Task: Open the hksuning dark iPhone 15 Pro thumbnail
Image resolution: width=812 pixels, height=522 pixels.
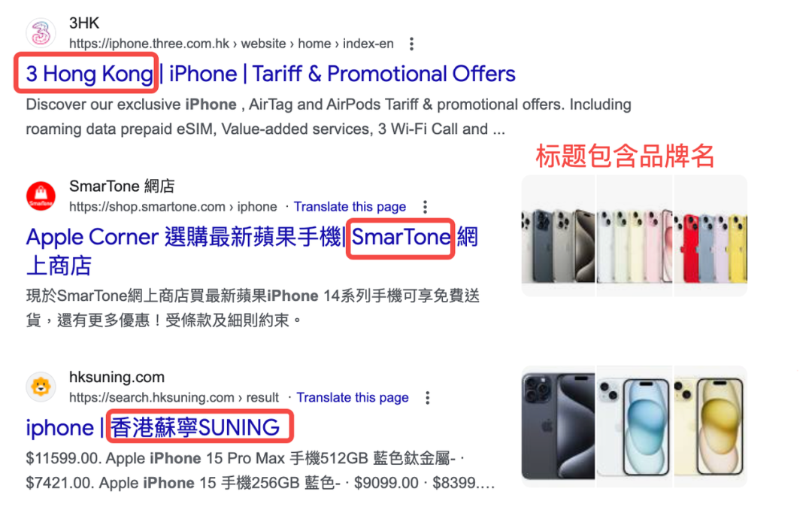Action: click(558, 426)
